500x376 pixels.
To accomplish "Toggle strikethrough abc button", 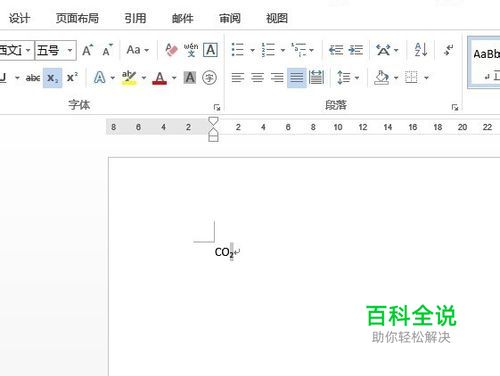I will (x=33, y=78).
